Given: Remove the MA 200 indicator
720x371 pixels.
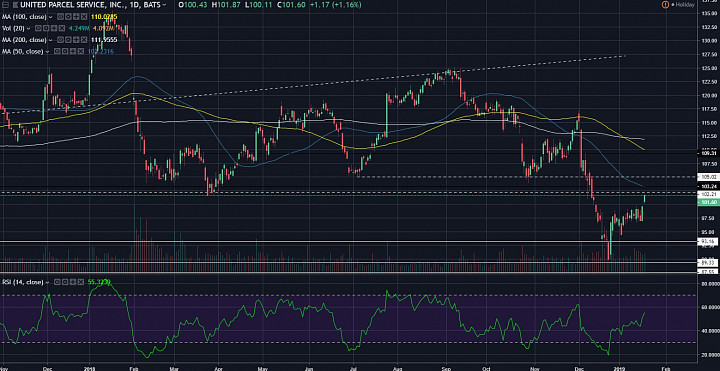Looking at the screenshot, I should [x=84, y=40].
